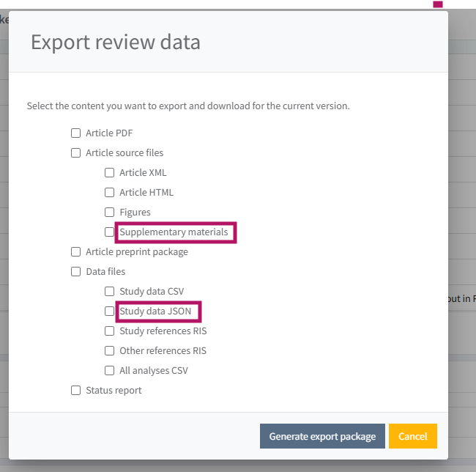This screenshot has height=472, width=476.
Task: Enable the Article preprint package checkbox
Action: (75, 252)
